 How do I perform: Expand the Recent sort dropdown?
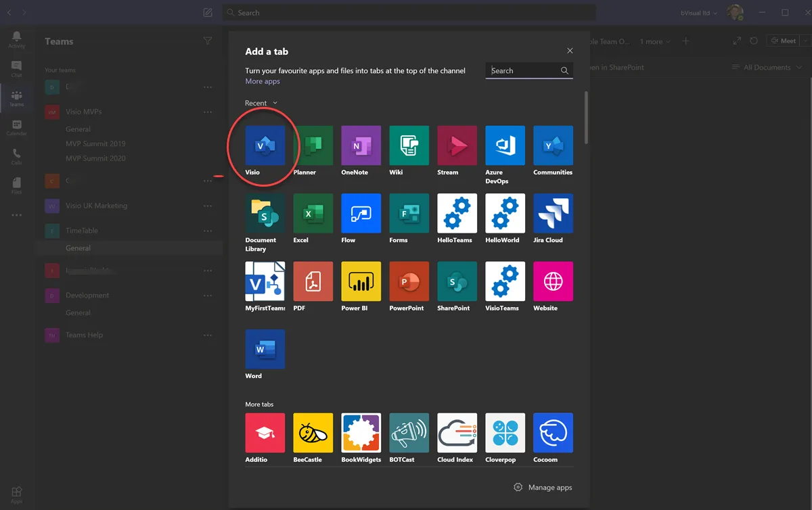[x=261, y=103]
